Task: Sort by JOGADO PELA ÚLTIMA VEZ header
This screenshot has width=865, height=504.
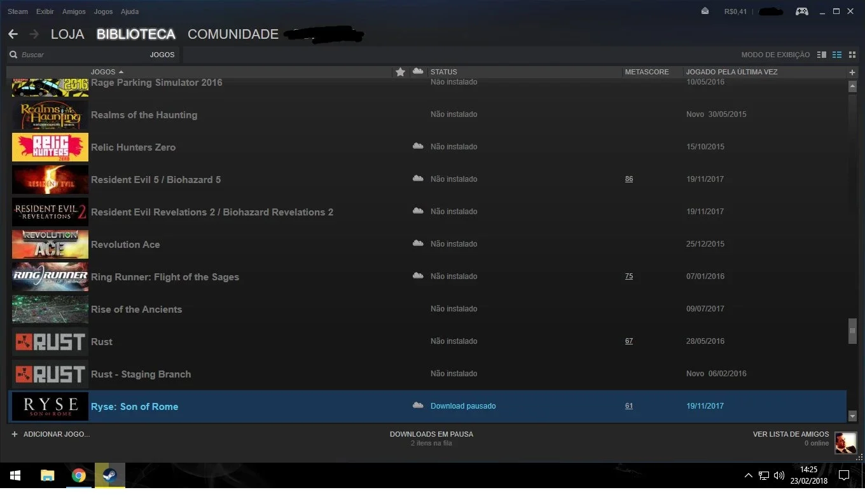Action: click(732, 72)
